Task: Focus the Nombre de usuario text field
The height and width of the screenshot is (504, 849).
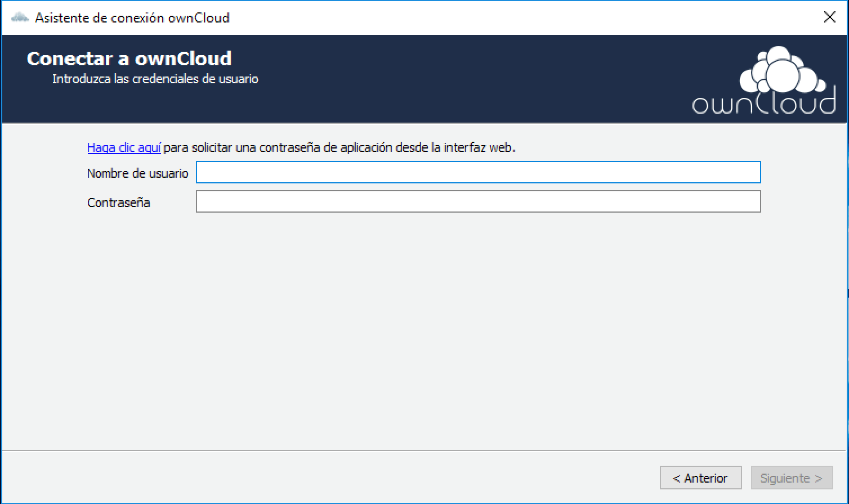Action: [478, 173]
